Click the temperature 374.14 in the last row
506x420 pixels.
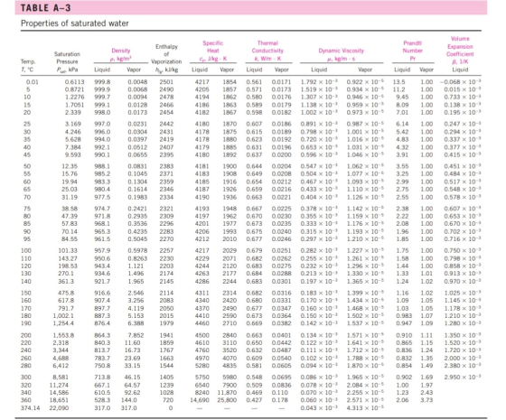point(31,408)
